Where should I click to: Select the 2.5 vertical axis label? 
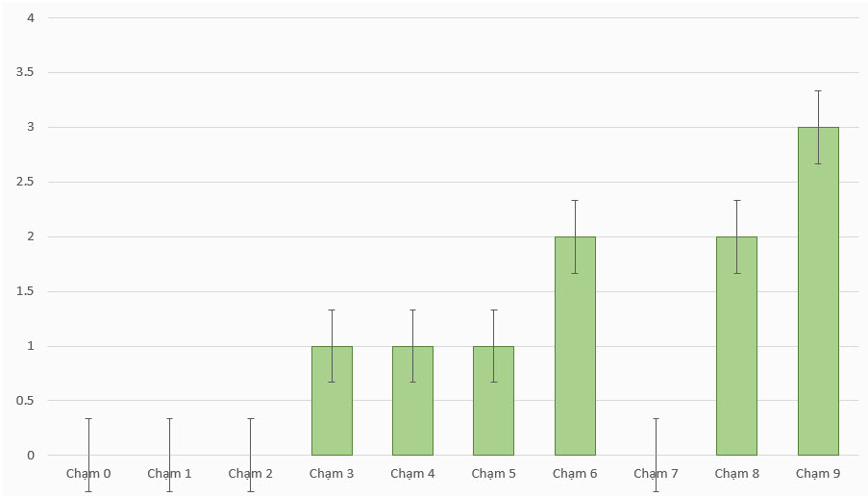pyautogui.click(x=25, y=182)
